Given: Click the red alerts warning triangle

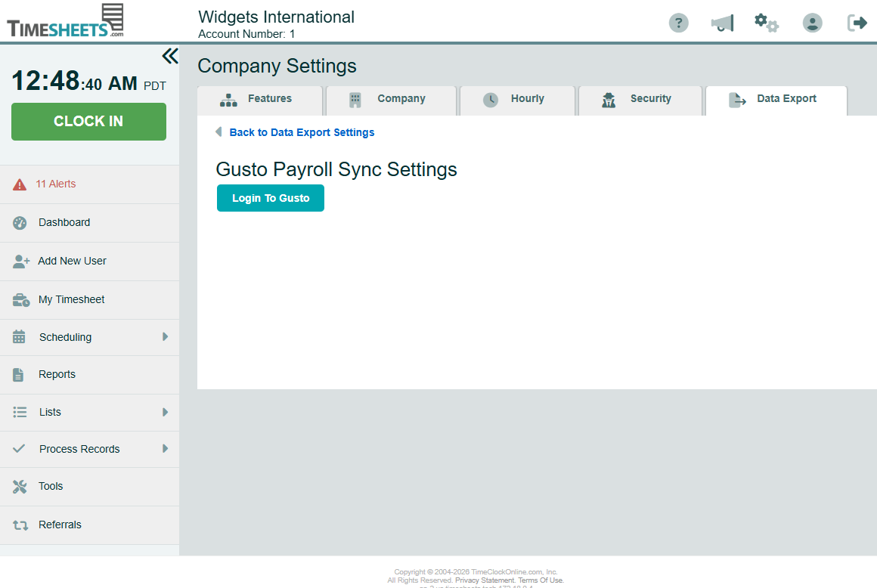Looking at the screenshot, I should [20, 184].
